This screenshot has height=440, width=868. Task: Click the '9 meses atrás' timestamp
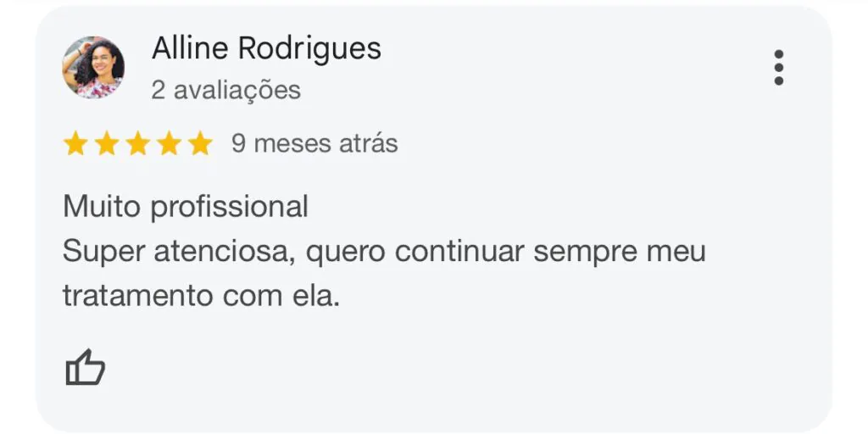(x=314, y=143)
